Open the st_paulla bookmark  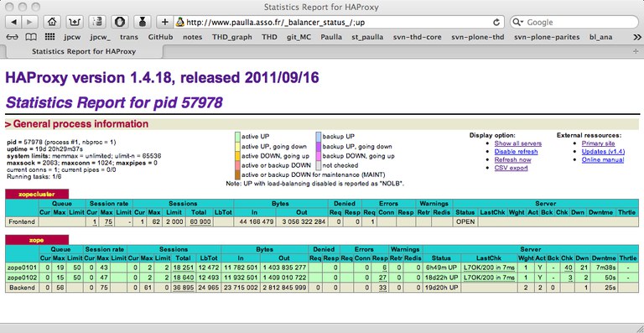click(x=367, y=37)
